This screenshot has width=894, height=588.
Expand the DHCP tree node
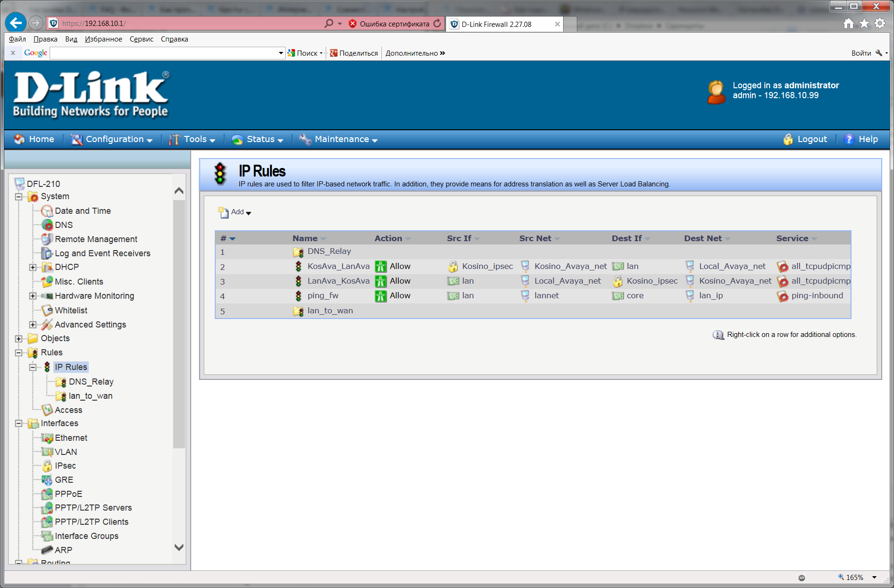pos(33,268)
